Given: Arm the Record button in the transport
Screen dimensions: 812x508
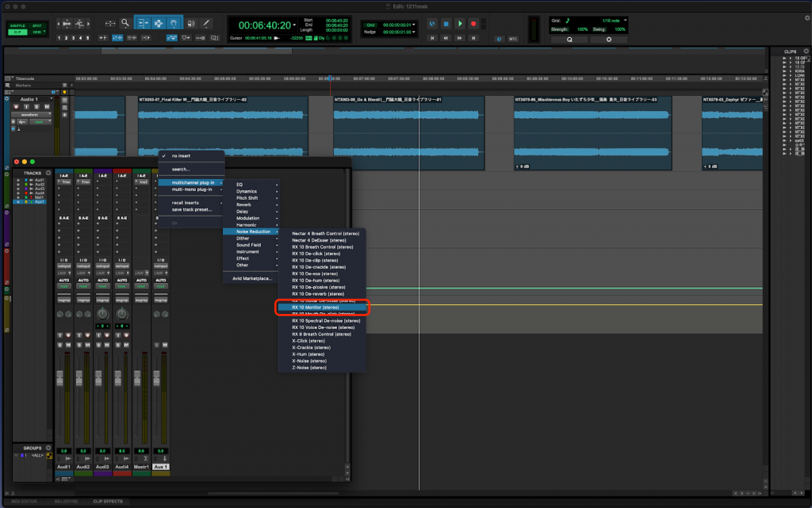Looking at the screenshot, I should pyautogui.click(x=473, y=24).
